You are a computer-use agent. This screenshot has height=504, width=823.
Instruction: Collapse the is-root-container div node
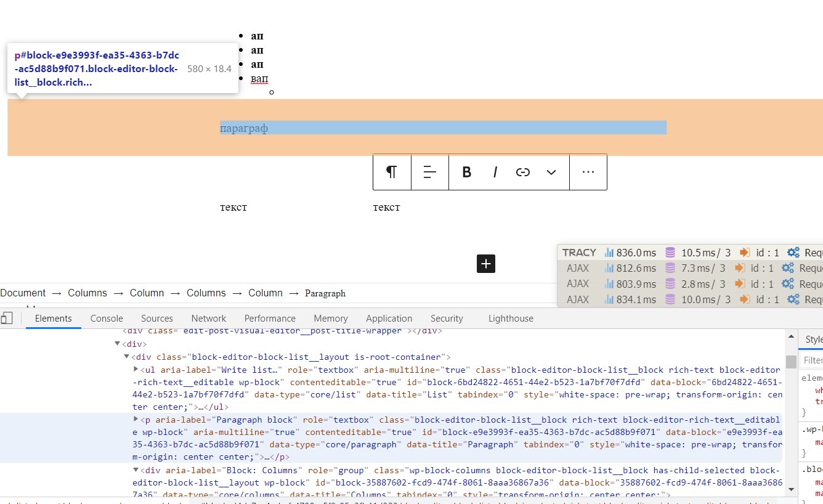(126, 357)
